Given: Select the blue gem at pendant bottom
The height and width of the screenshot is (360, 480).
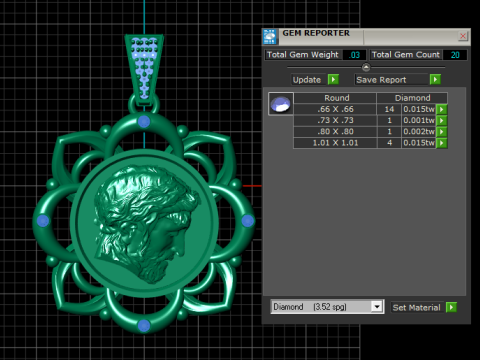Looking at the screenshot, I should tap(144, 326).
